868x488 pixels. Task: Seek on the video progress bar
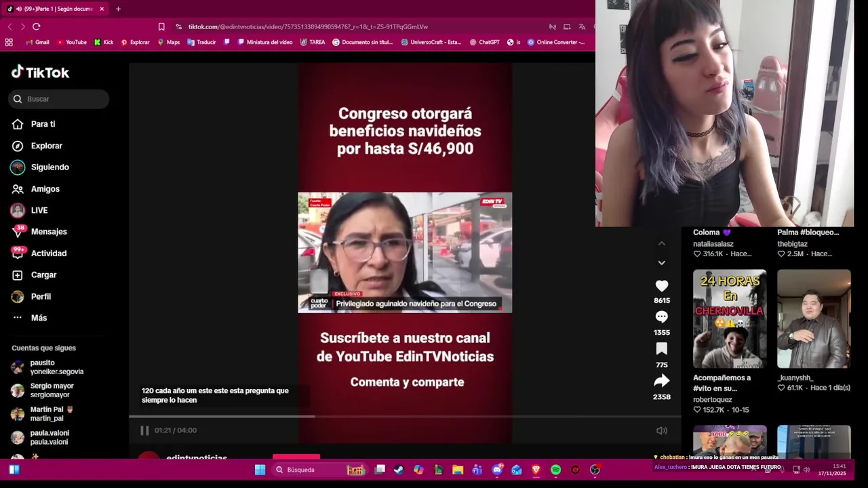tap(405, 416)
